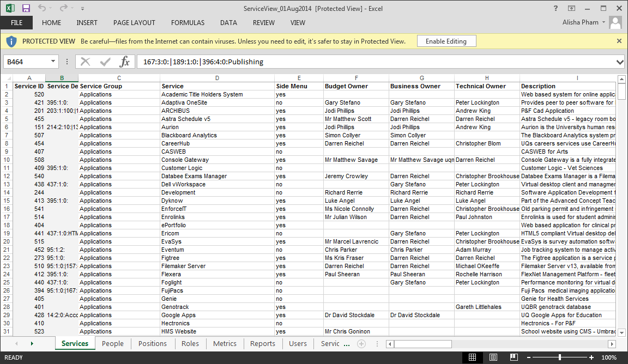Screen dimensions: 628x364
Task: Expand the Name Box dropdown arrow
Action: pos(53,61)
